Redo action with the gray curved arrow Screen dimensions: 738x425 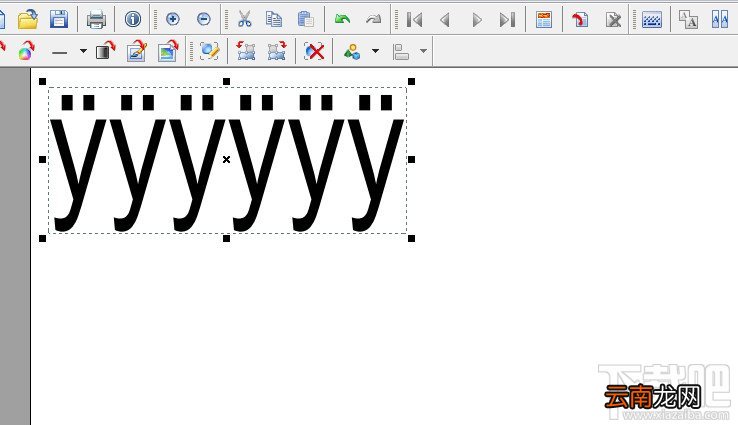pos(374,19)
